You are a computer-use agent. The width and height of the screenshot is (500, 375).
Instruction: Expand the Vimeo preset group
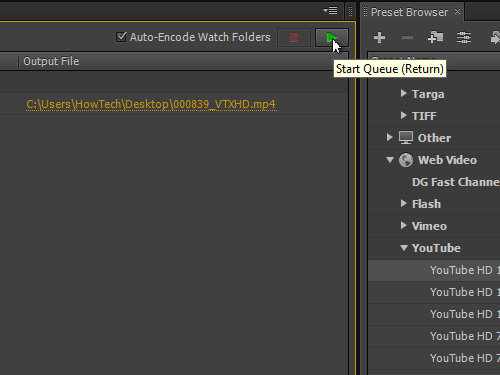click(x=403, y=225)
